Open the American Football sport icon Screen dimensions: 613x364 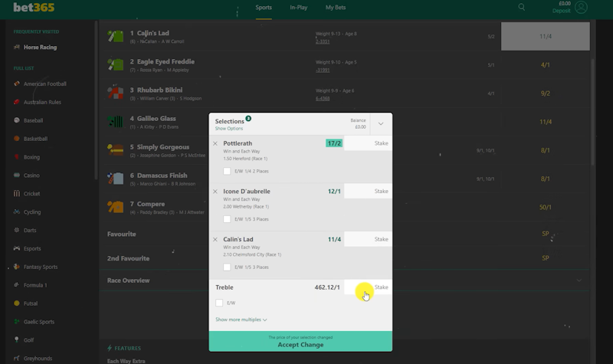point(17,84)
